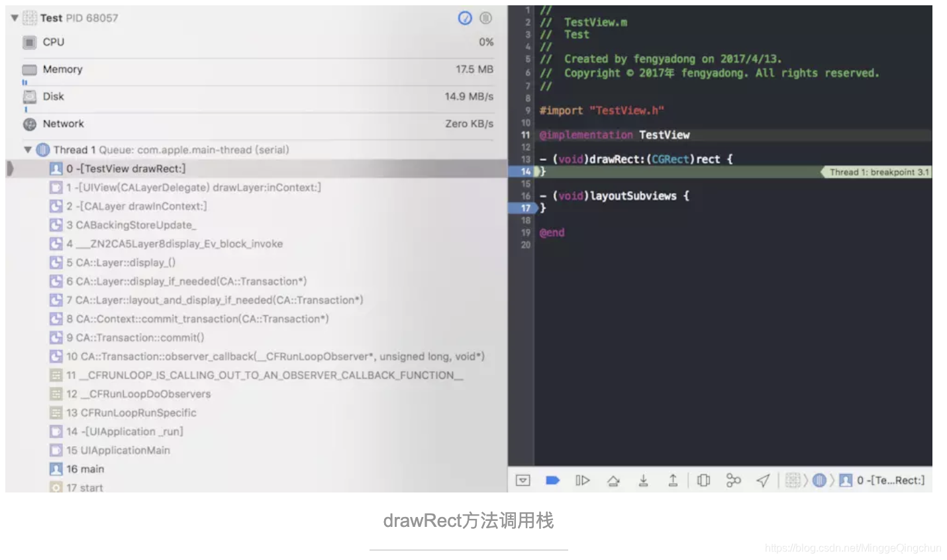Collapse Thread 1 stack frame list
Image resolution: width=947 pixels, height=560 pixels.
28,150
